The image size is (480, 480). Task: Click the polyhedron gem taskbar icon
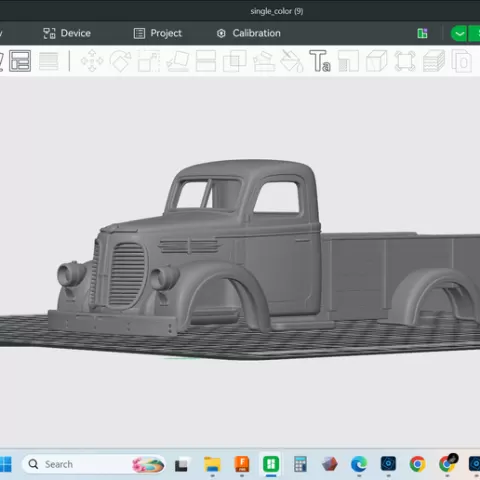(x=330, y=464)
